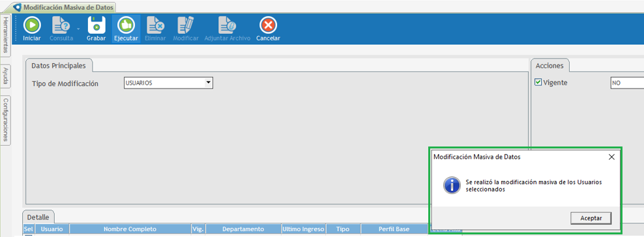Viewport: 644px width, 237px height.
Task: Open the Ayuda side tab
Action: point(5,76)
